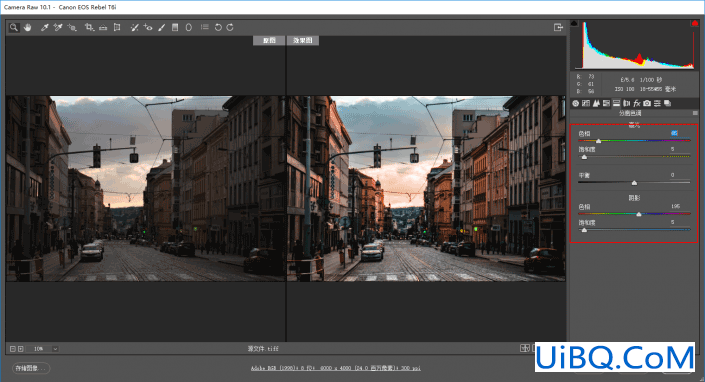This screenshot has height=382, width=705.
Task: Click the zoom in plus button
Action: coord(20,349)
